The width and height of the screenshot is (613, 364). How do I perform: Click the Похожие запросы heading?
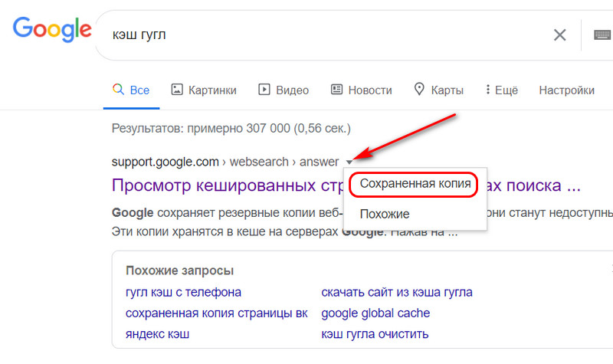[180, 271]
